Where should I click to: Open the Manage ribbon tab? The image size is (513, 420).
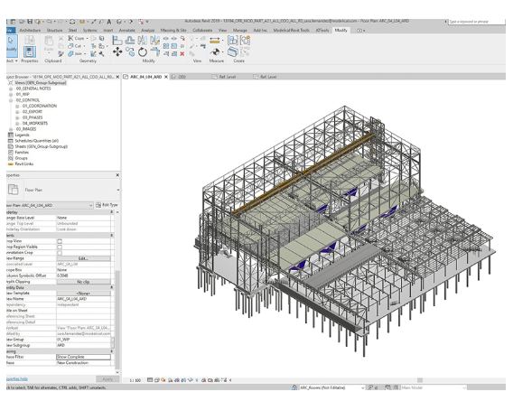(240, 30)
